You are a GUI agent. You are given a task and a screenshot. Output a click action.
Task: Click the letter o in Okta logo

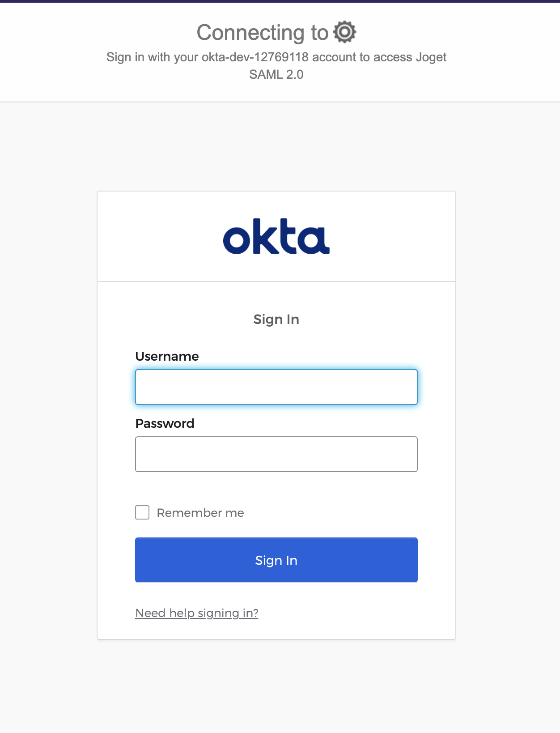(236, 240)
